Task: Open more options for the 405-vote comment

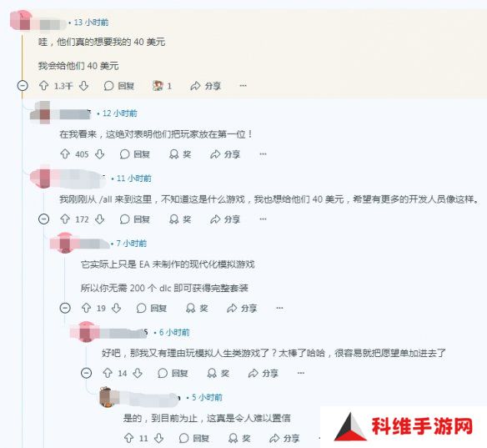Action: pos(263,154)
